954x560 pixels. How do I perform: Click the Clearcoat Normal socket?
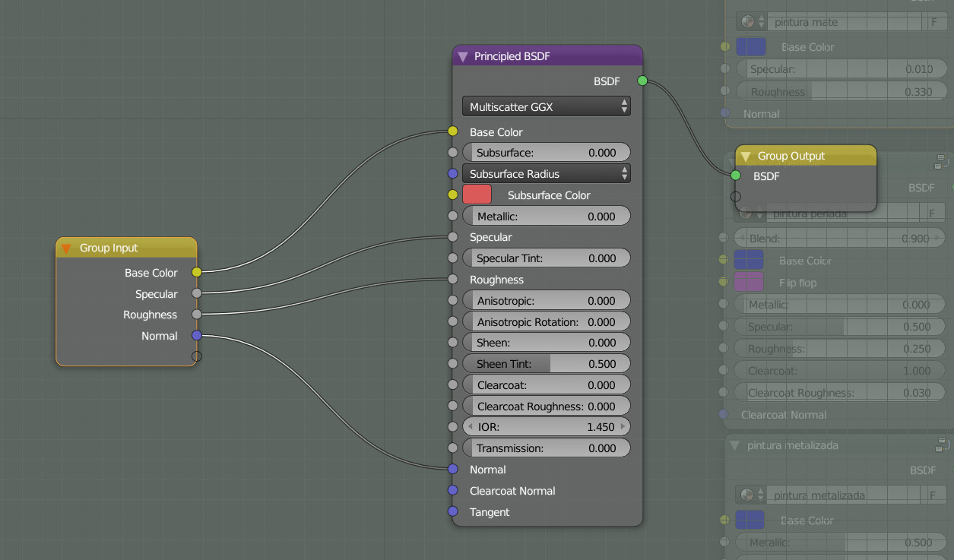click(453, 490)
